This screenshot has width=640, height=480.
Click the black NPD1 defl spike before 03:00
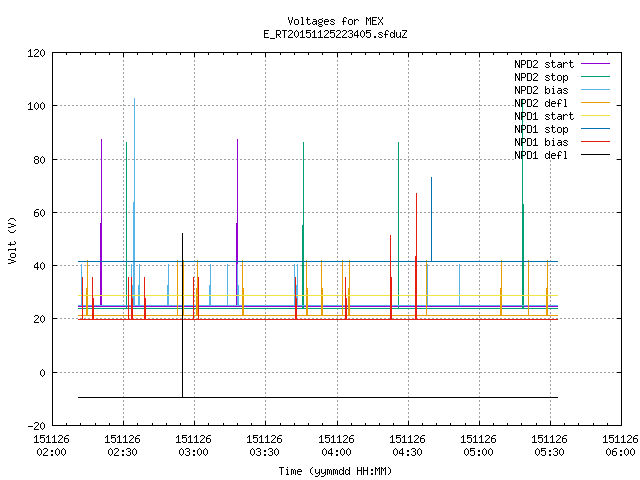pos(182,315)
